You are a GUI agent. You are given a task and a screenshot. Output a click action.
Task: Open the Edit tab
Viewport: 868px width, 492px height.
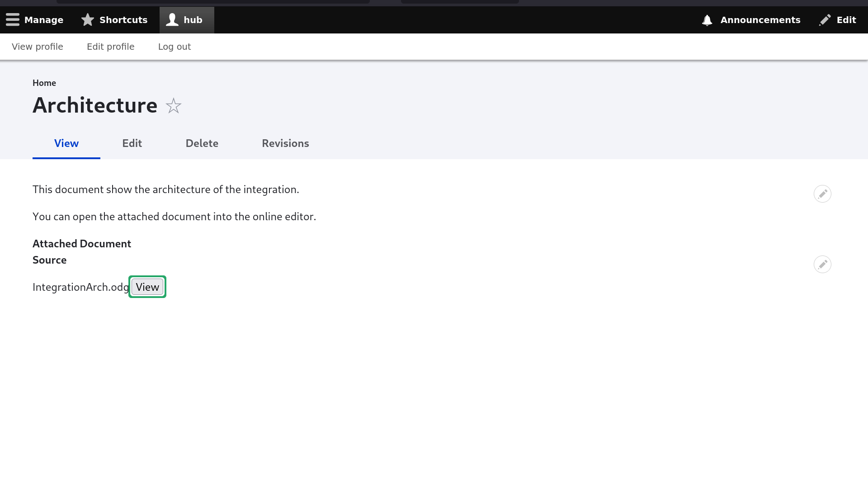tap(132, 143)
